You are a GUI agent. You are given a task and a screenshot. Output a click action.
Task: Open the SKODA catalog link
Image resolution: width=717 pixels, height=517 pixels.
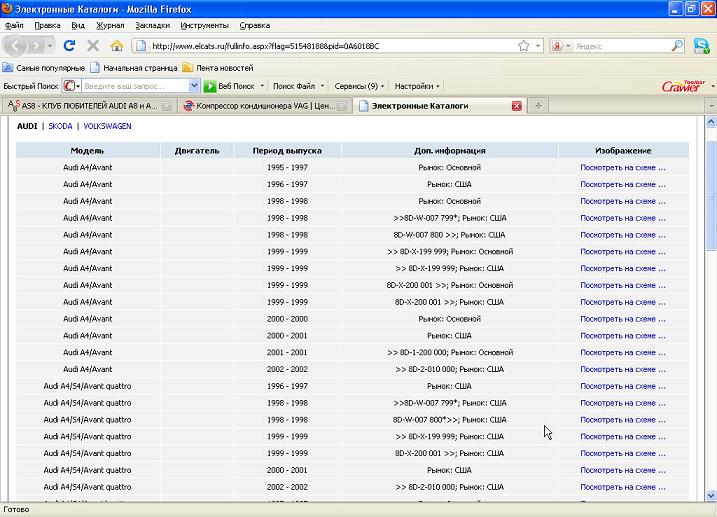click(x=60, y=126)
